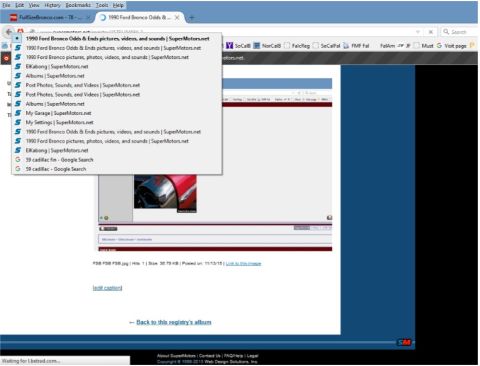This screenshot has width=480, height=366.
Task: Open the View menu
Action: click(x=34, y=5)
